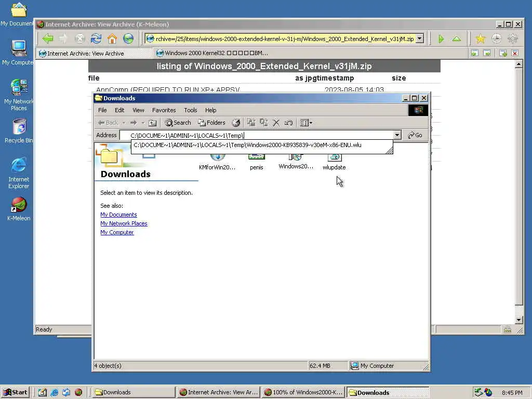Click the globe search icon in K-Meleon toolbar
The width and height of the screenshot is (532, 399).
pos(128,38)
